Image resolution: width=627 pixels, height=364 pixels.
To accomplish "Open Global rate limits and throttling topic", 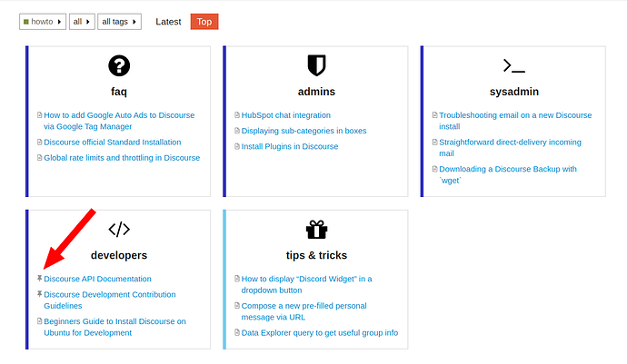I will [x=122, y=157].
